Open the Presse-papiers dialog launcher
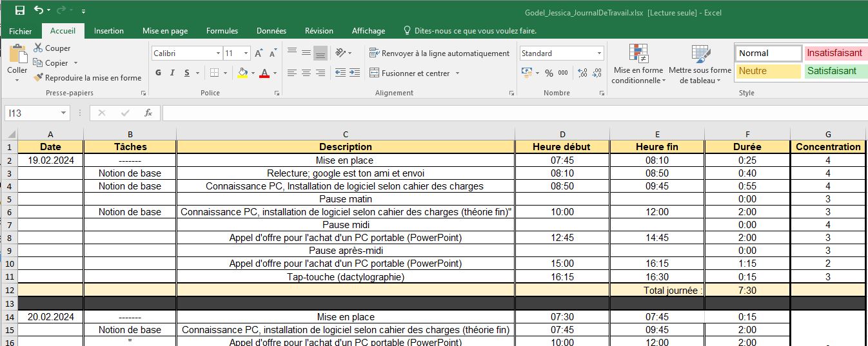Screen dimensions: 868x346 [x=143, y=93]
